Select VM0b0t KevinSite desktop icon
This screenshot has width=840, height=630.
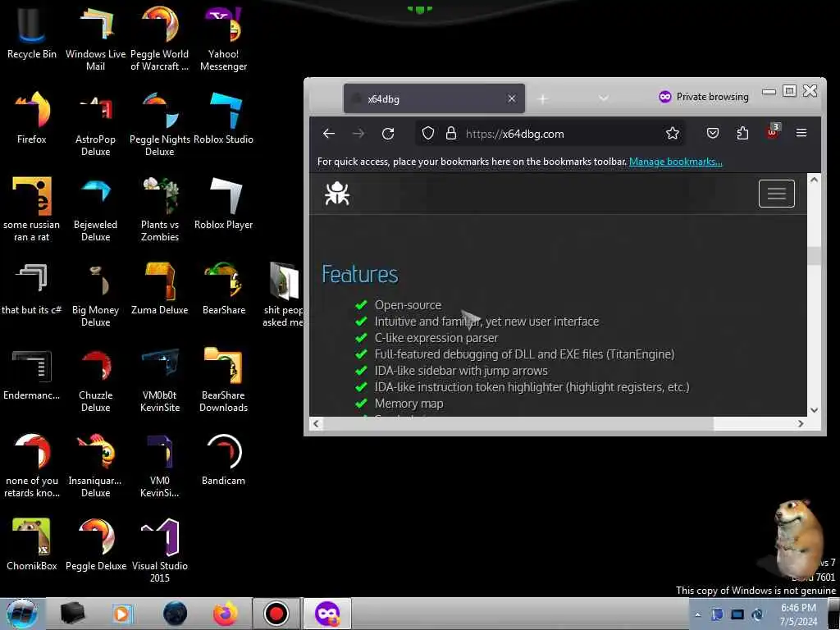[160, 380]
